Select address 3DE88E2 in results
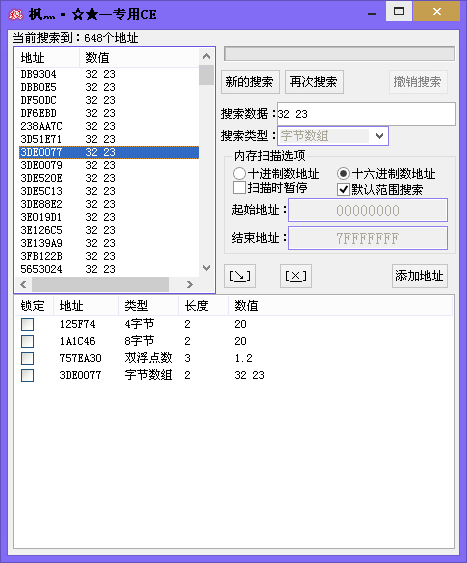 [41, 204]
